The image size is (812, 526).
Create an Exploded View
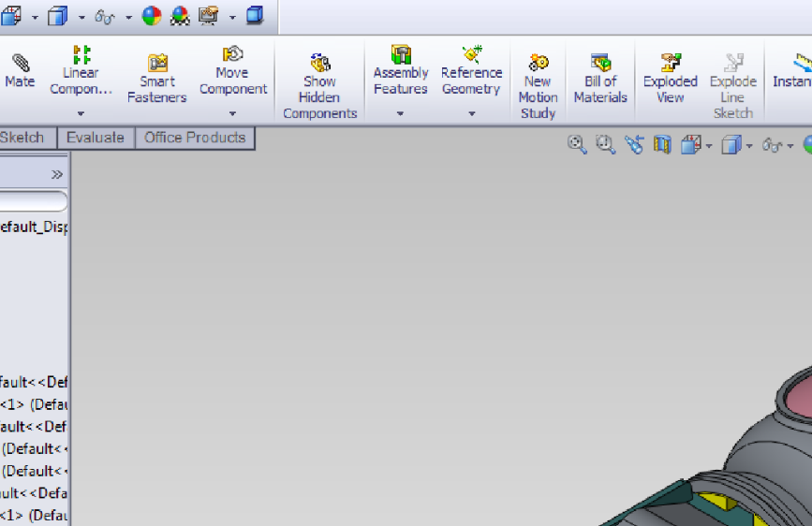[x=670, y=79]
